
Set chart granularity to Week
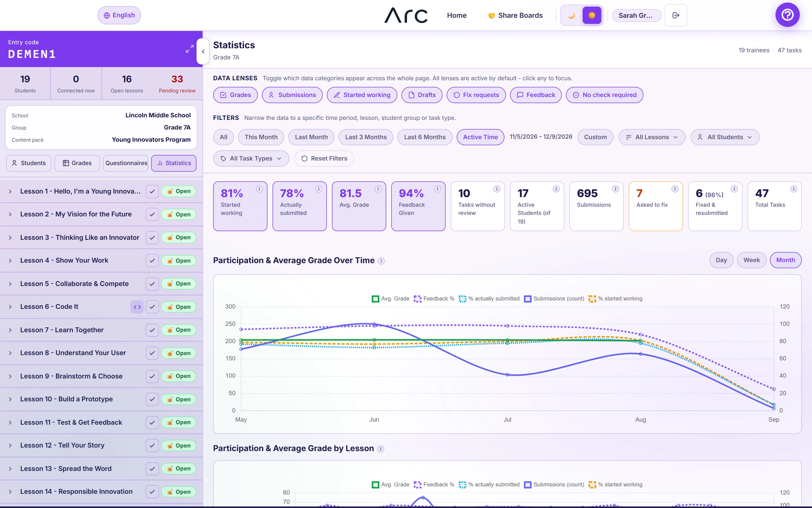[x=752, y=260]
